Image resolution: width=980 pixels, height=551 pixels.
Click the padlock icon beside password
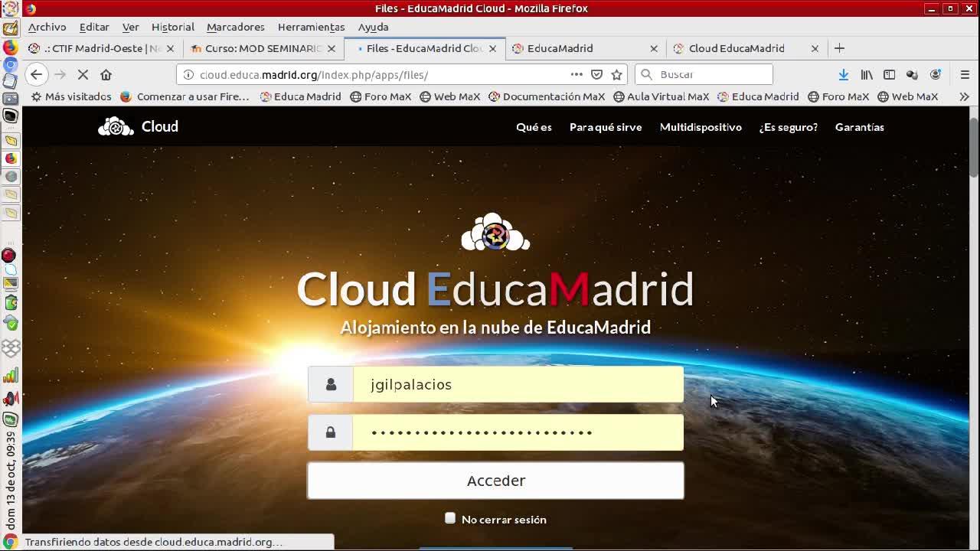[331, 432]
